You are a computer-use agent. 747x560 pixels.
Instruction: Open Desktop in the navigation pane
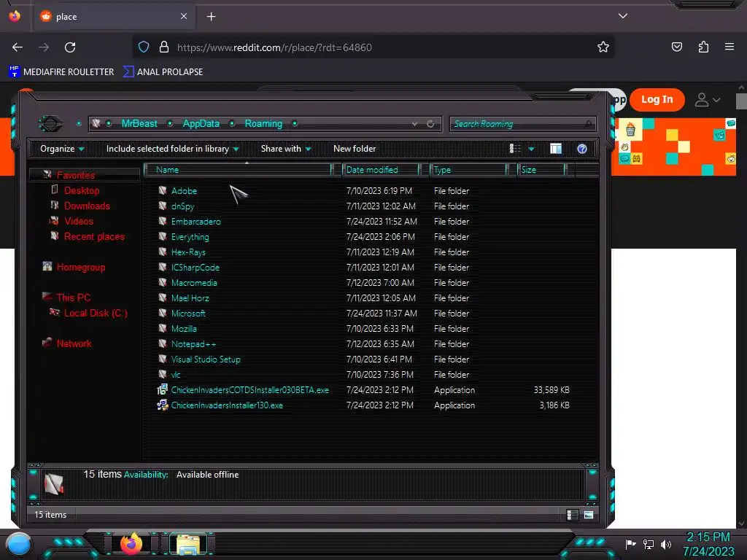(82, 190)
